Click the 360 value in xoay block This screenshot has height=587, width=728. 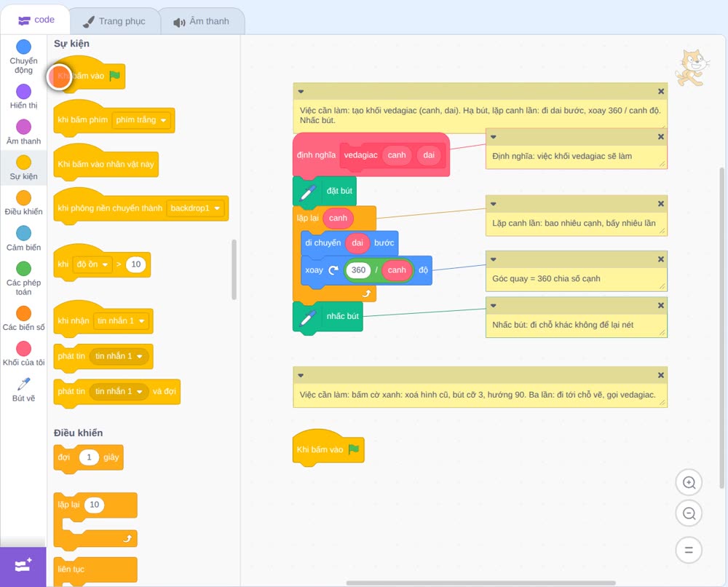358,269
